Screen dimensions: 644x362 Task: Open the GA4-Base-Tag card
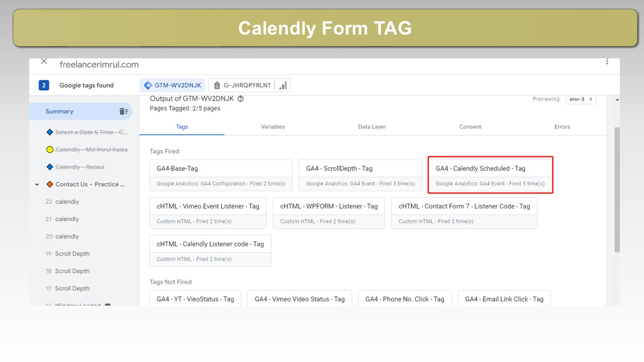pos(221,175)
